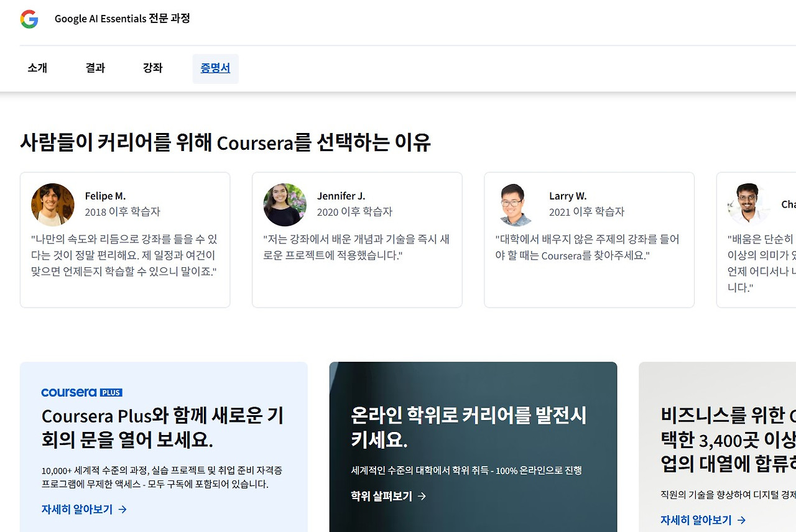
Task: Click Google AI Essentials 전문 과정 title
Action: [123, 19]
